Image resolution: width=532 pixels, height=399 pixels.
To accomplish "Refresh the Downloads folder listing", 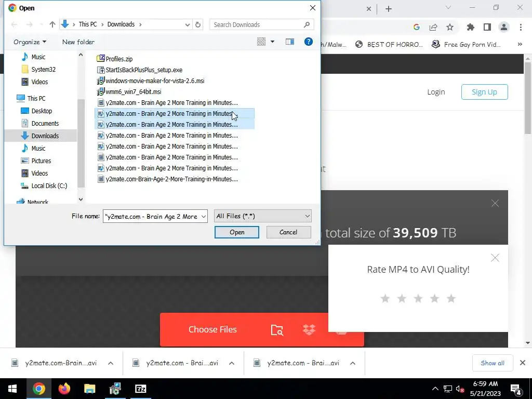I will tap(198, 24).
